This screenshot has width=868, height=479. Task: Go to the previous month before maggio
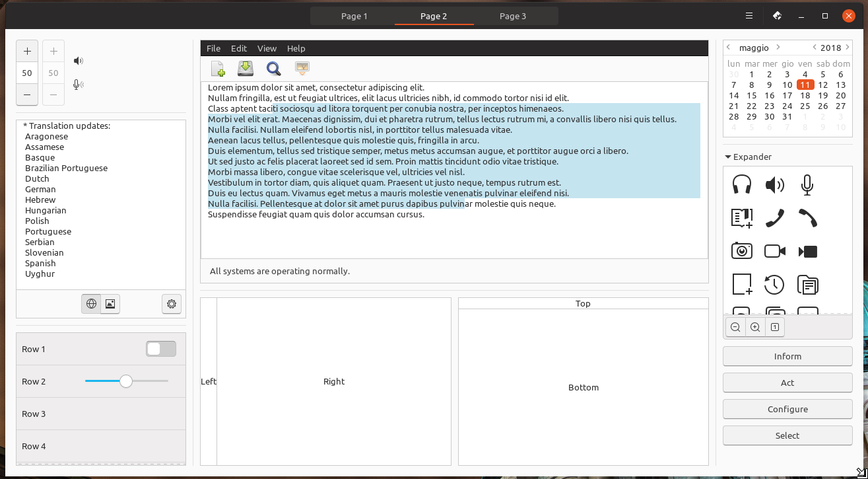pyautogui.click(x=729, y=48)
